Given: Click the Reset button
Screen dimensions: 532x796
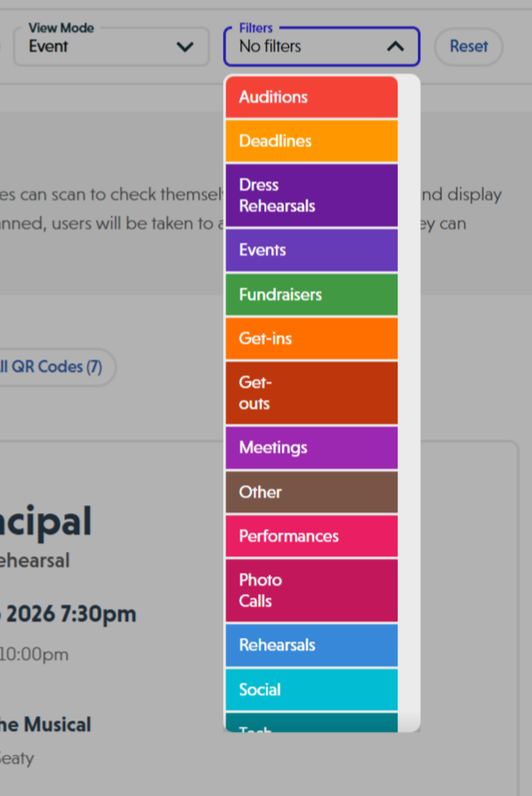Looking at the screenshot, I should tap(468, 47).
